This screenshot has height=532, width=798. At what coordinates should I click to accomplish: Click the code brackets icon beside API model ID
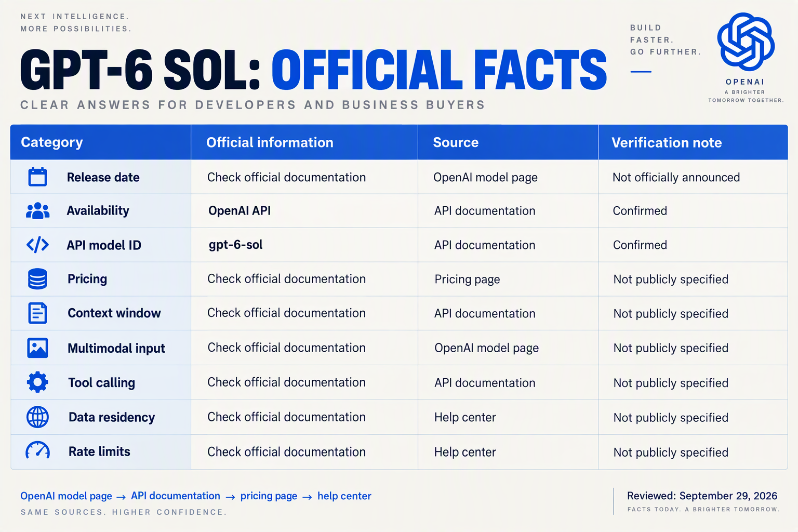coord(37,245)
